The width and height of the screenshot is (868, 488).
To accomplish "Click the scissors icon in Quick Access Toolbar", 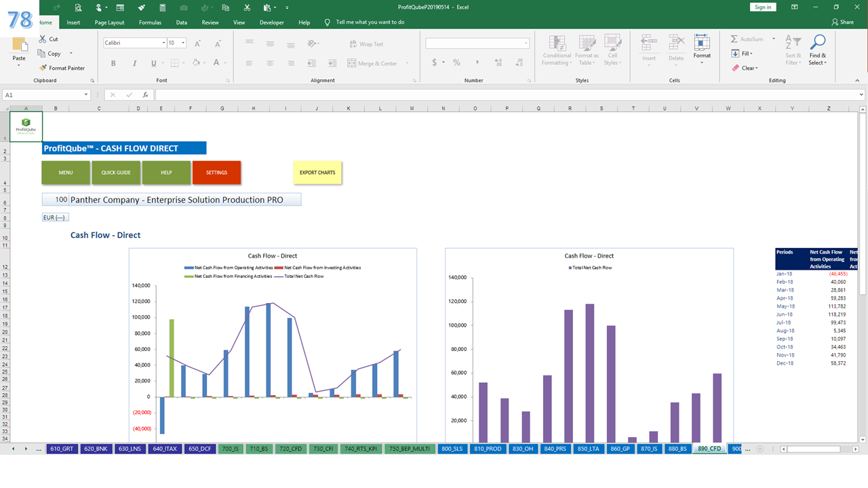I will (x=247, y=7).
